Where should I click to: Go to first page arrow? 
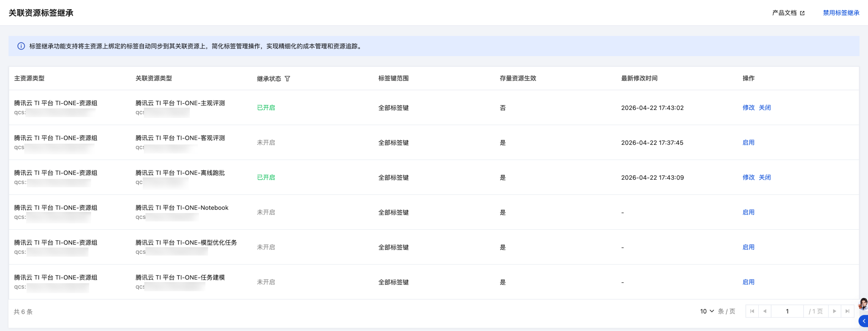[x=752, y=311]
